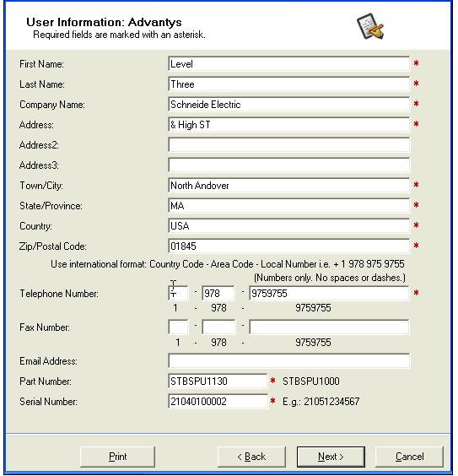458x476 pixels.
Task: Select the State/Province field
Action: tap(288, 206)
